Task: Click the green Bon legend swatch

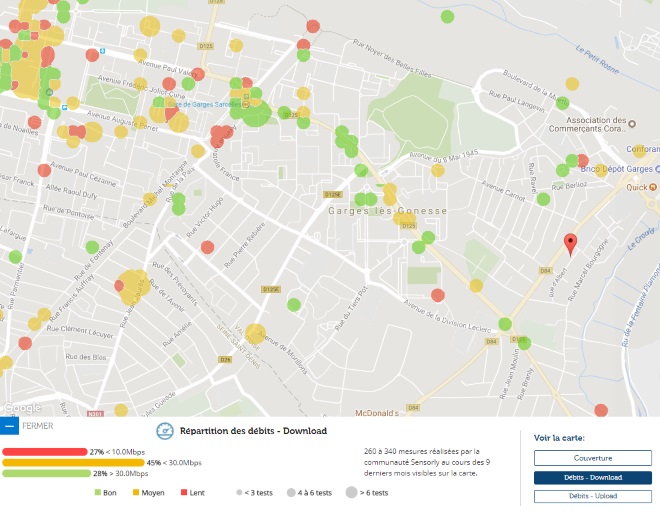Action: tap(98, 493)
